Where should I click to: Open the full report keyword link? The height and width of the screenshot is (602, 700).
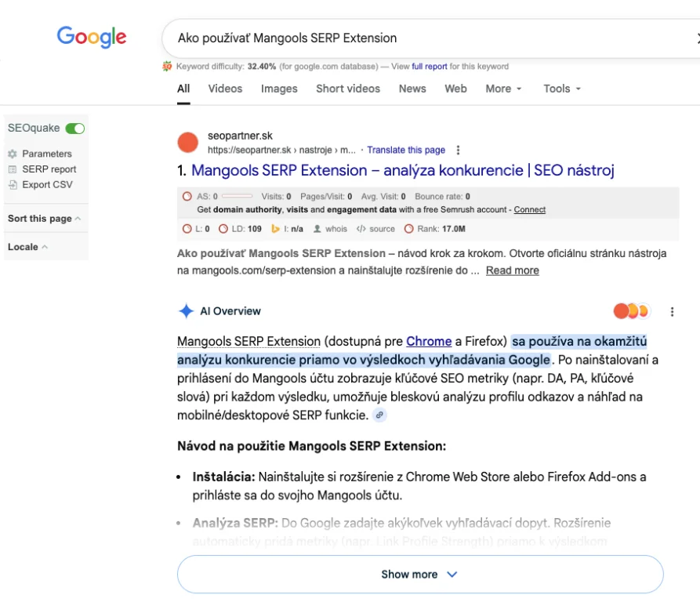[x=429, y=67]
